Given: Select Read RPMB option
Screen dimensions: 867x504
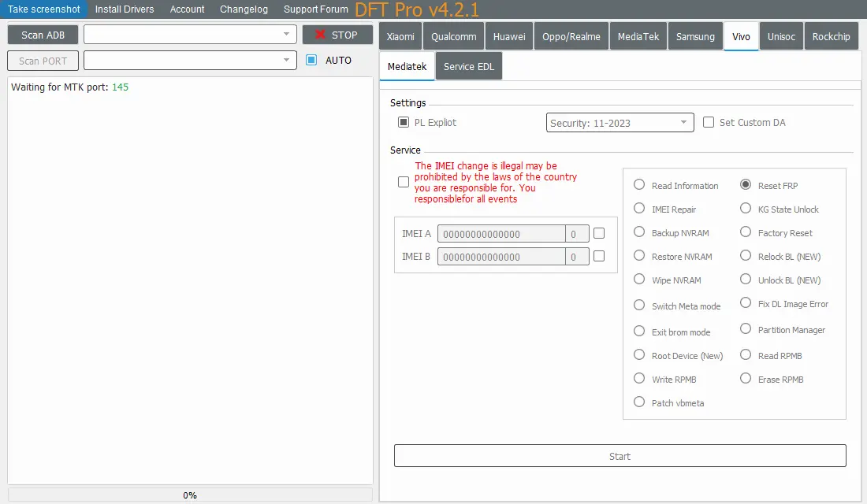Looking at the screenshot, I should (x=746, y=355).
